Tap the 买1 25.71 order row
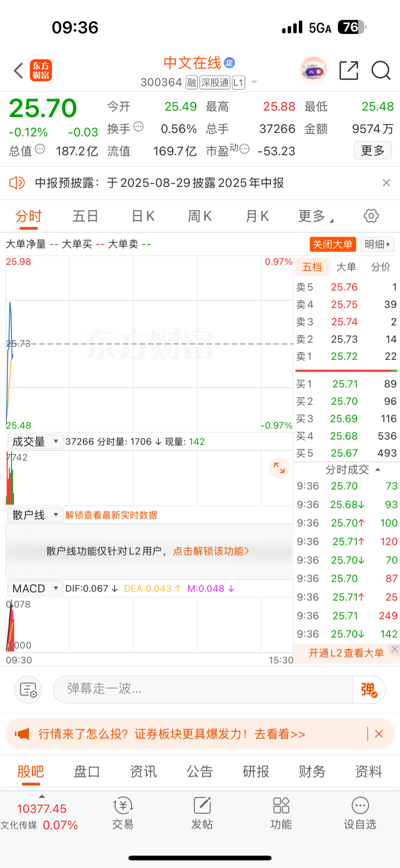Viewport: 400px width, 868px height. click(x=346, y=384)
